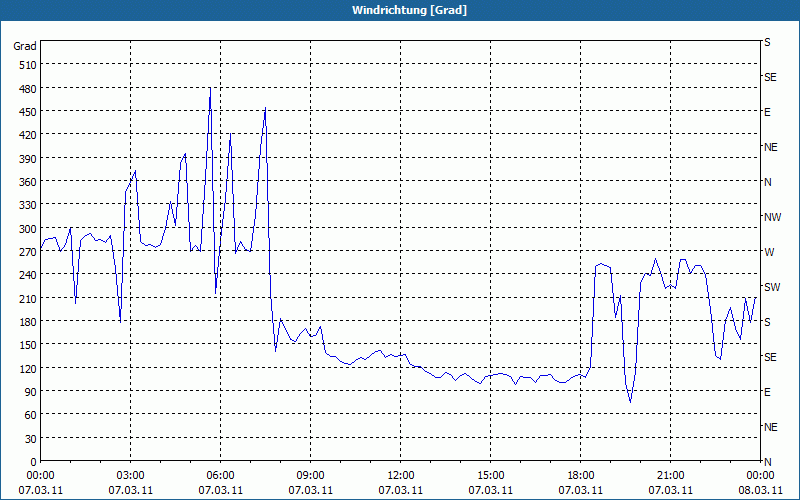Click the 12:00 time axis label
This screenshot has width=800, height=500.
pyautogui.click(x=401, y=476)
